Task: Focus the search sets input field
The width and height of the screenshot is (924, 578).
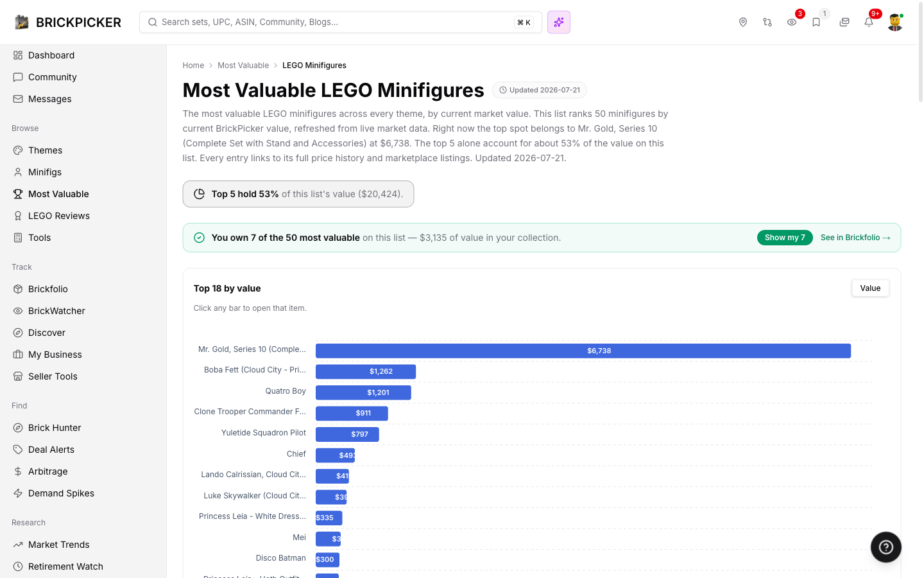Action: [341, 22]
